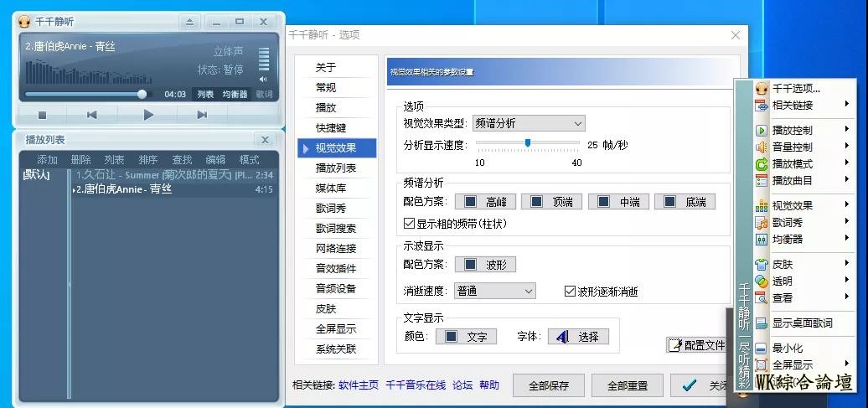
Task: Open the 排序 menu in the playlist window
Action: [147, 160]
